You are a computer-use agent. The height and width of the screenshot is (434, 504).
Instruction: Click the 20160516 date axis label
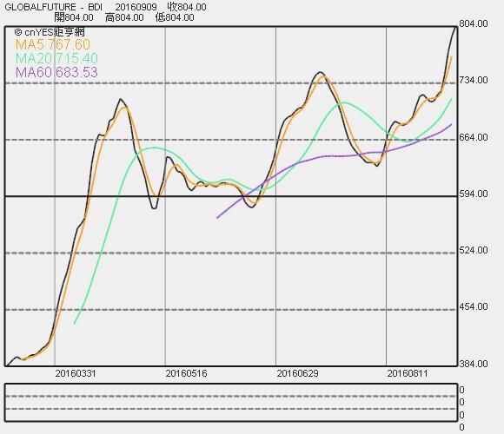[x=187, y=373]
